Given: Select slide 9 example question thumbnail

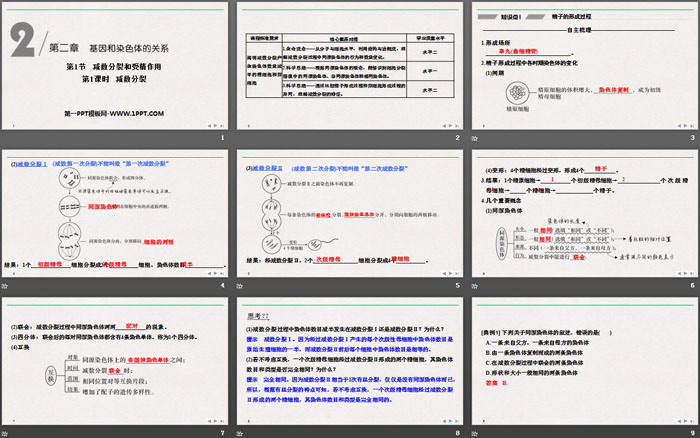Looking at the screenshot, I should pyautogui.click(x=585, y=361).
